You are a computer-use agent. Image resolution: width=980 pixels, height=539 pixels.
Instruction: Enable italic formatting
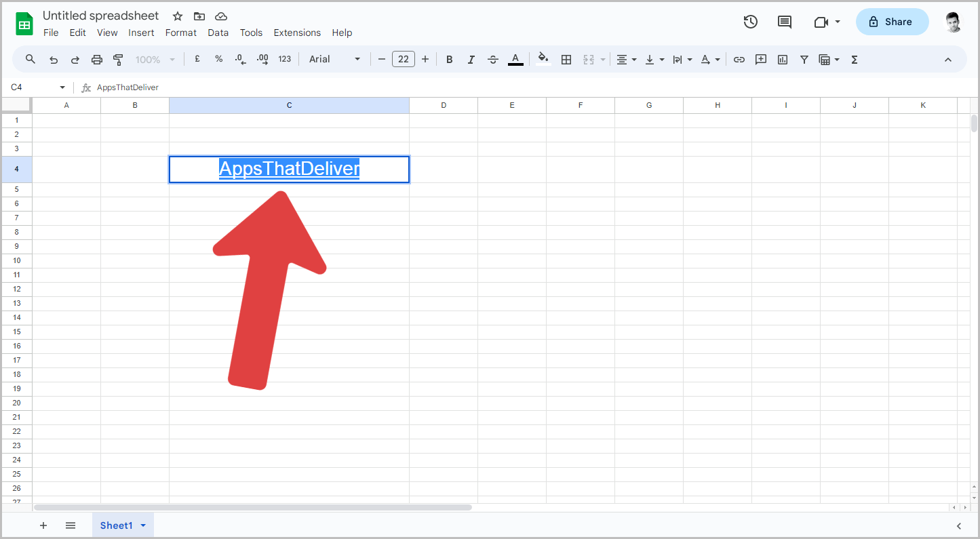[x=471, y=59]
